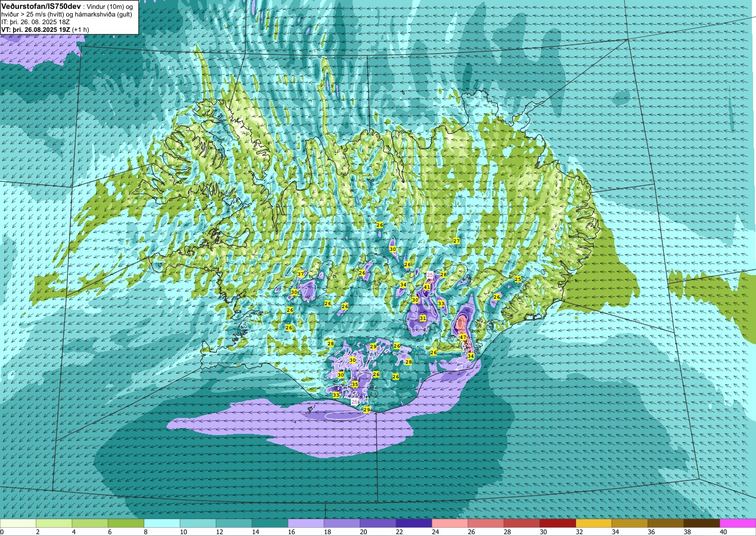756x536 pixels.
Task: Pick the pale yellow 0–2 legend swatch
Action: [18, 523]
